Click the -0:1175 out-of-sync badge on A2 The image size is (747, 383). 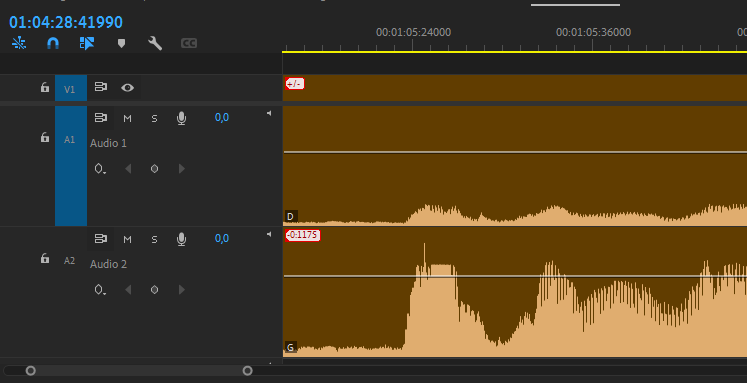tap(303, 235)
